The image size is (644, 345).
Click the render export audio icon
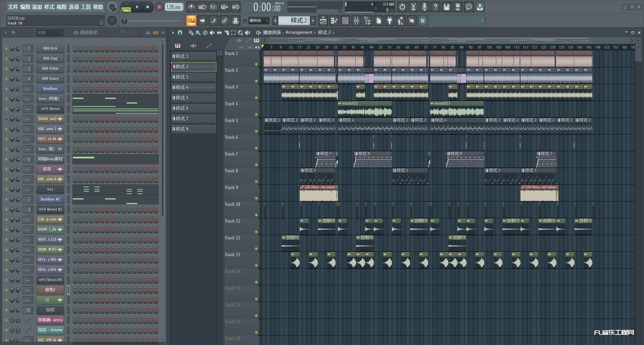point(458,7)
